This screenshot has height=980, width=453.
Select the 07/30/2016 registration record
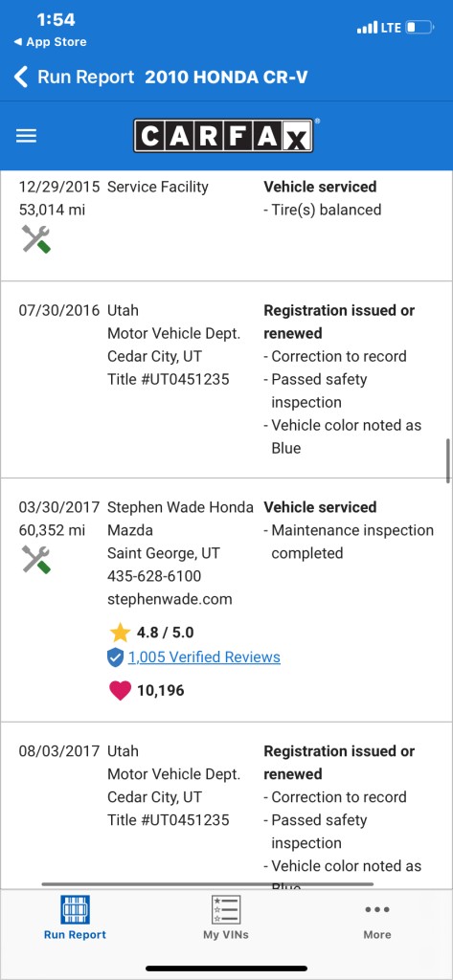(x=226, y=379)
